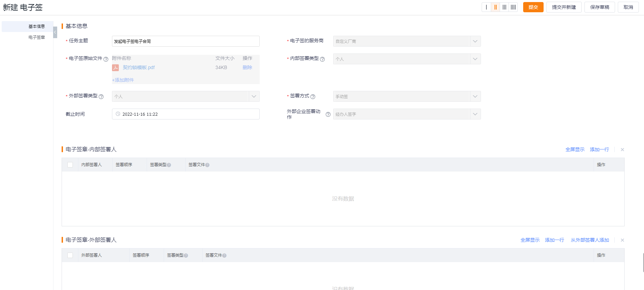Open help for 内部签署类型 field
This screenshot has width=644, height=290.
click(322, 59)
